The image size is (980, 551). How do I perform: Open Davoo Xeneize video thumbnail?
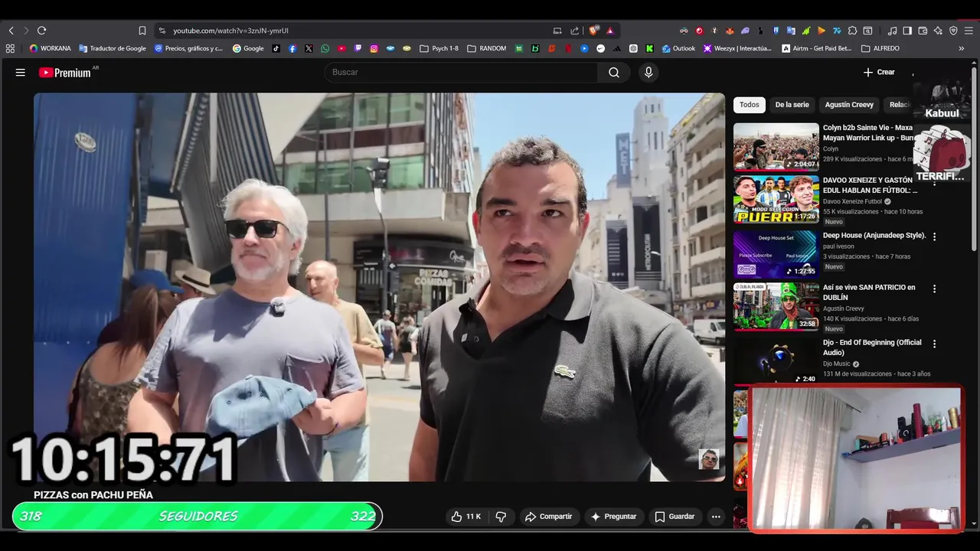[x=776, y=199]
